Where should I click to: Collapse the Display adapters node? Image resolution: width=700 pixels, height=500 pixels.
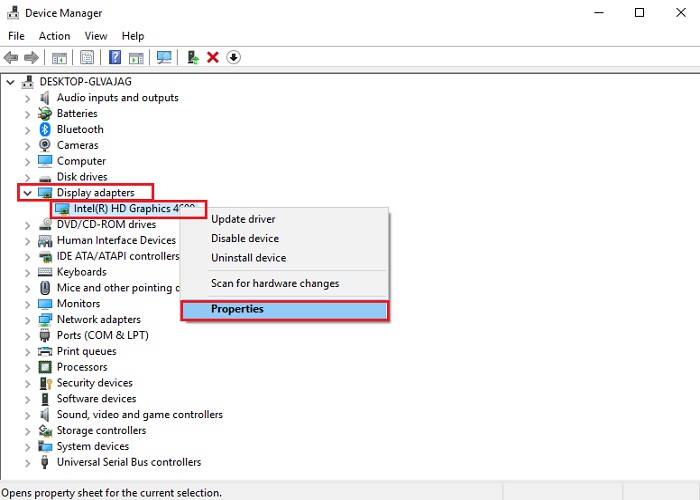pos(28,193)
